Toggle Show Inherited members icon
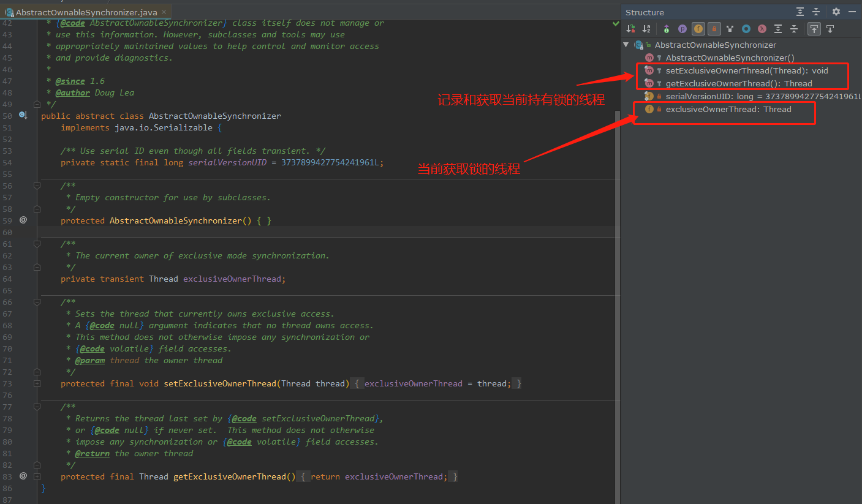 [667, 29]
